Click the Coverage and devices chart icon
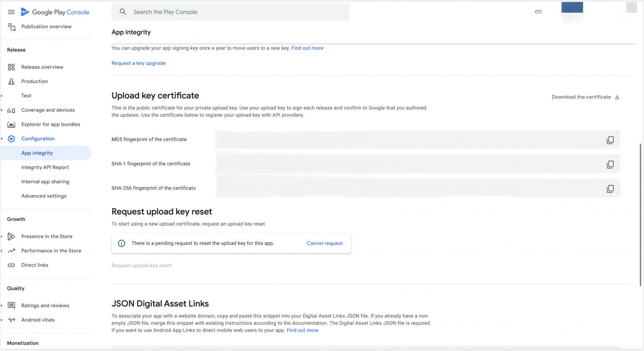The height and width of the screenshot is (351, 644). [11, 110]
